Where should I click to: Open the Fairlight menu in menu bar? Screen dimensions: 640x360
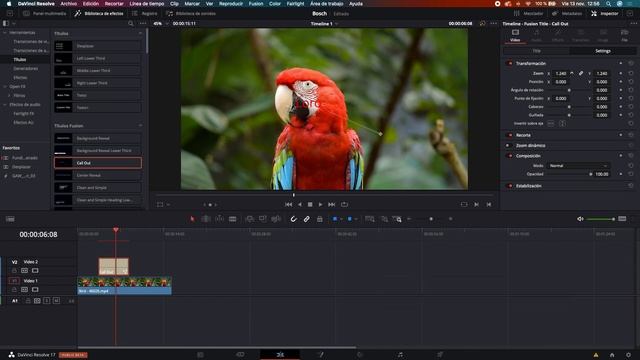[x=295, y=4]
